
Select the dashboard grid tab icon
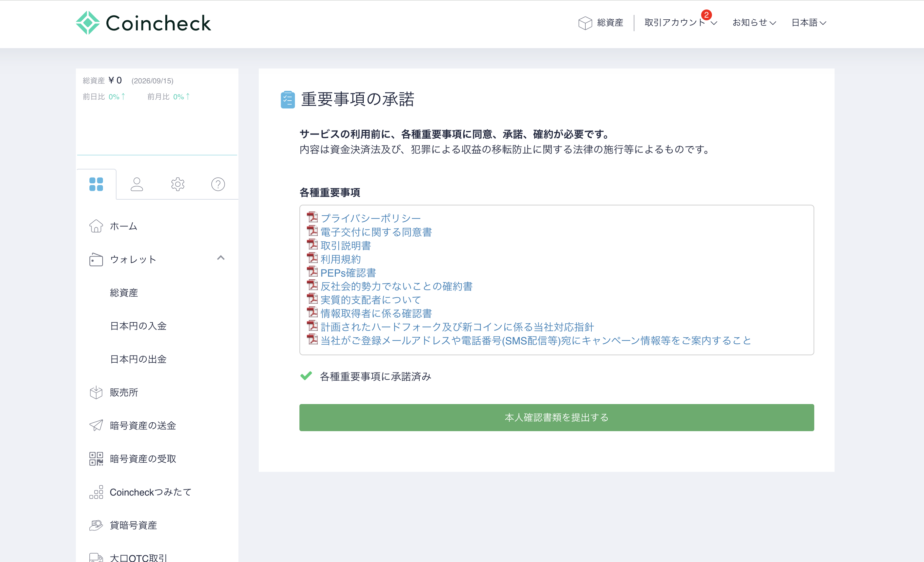[x=96, y=184]
